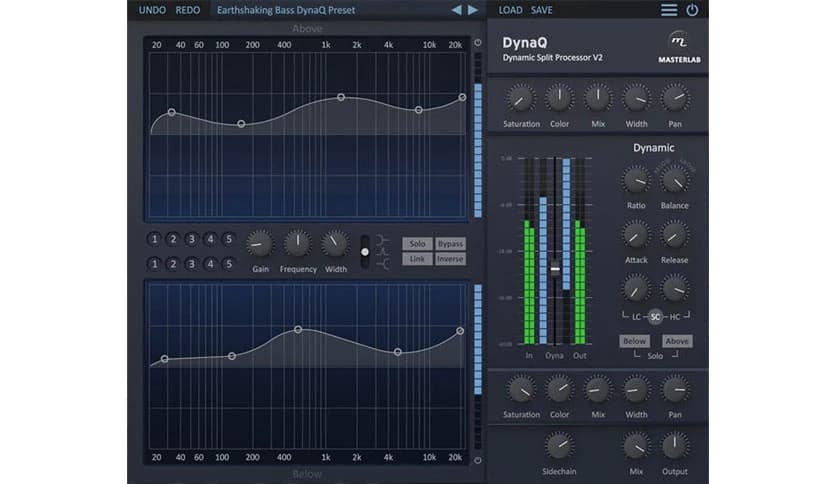Click the band Gain knob
The width and height of the screenshot is (836, 484).
[x=260, y=244]
